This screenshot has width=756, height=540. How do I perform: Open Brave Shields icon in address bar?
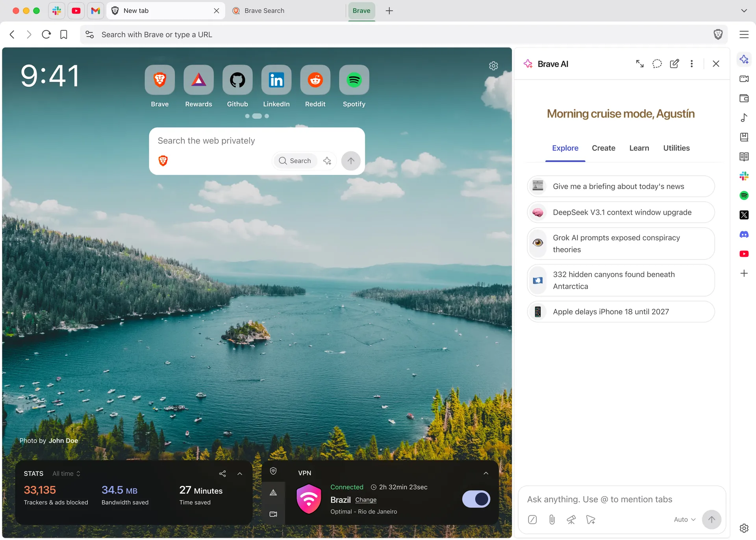pos(718,35)
